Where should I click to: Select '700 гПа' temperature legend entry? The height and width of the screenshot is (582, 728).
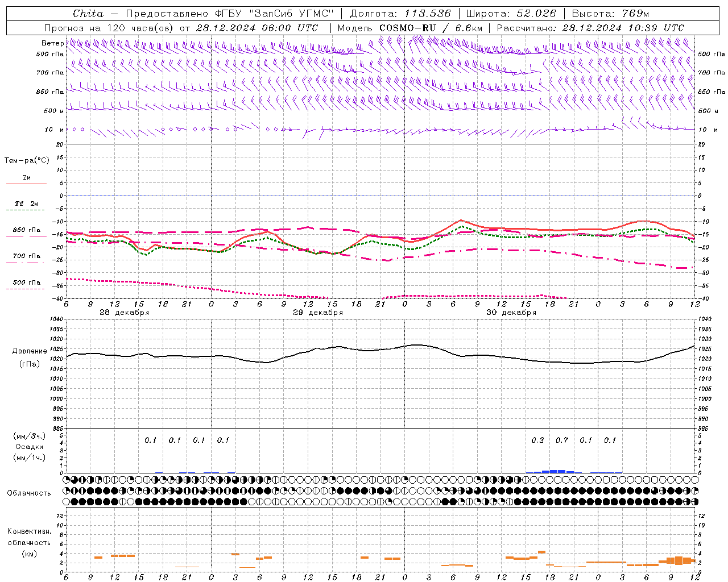[x=27, y=256]
